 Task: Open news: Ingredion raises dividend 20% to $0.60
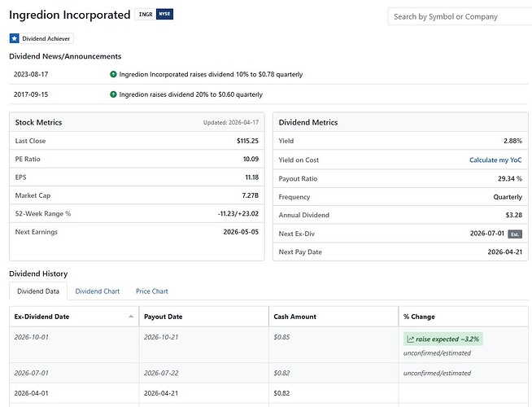(x=190, y=94)
